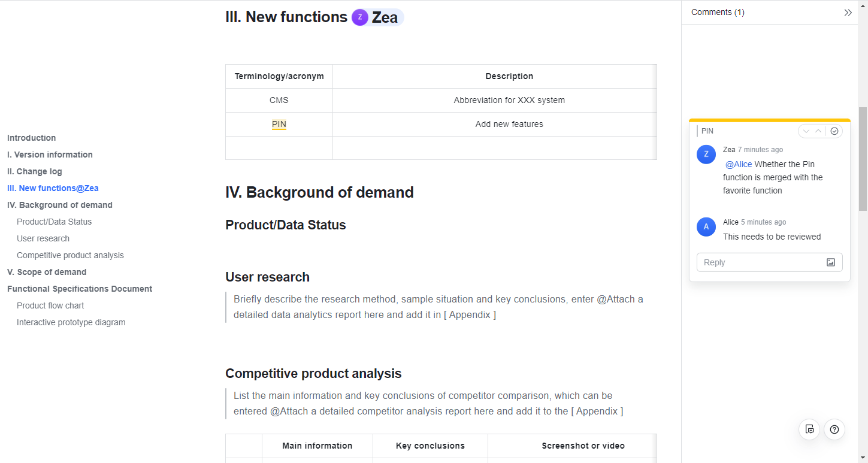Viewport: 868px width, 463px height.
Task: Click 'V. Scope of demand' in sidebar
Action: pyautogui.click(x=47, y=272)
